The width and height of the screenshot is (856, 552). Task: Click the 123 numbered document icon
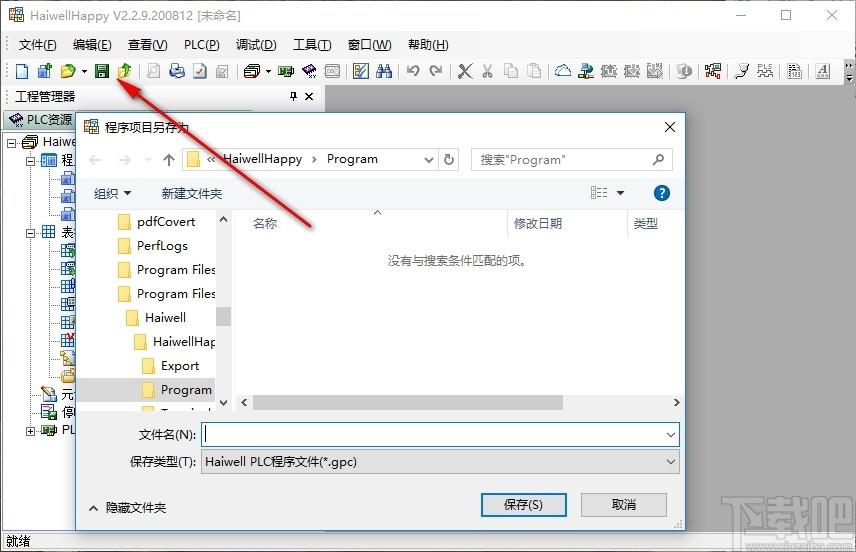(794, 71)
